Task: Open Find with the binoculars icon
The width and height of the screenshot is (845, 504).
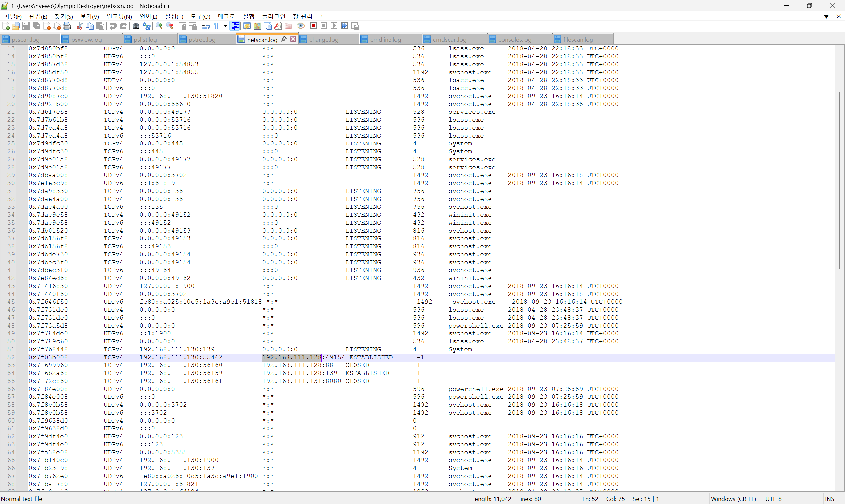Action: (136, 26)
